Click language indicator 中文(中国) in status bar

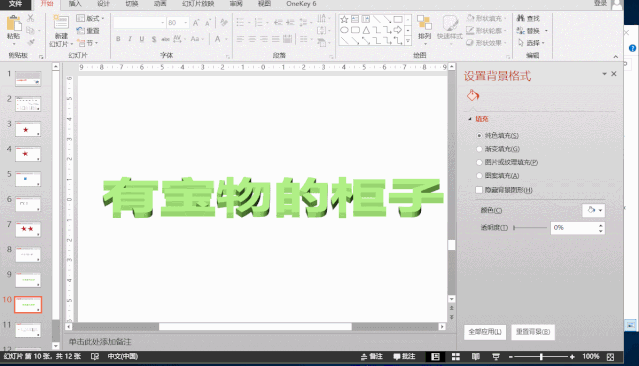[123, 357]
